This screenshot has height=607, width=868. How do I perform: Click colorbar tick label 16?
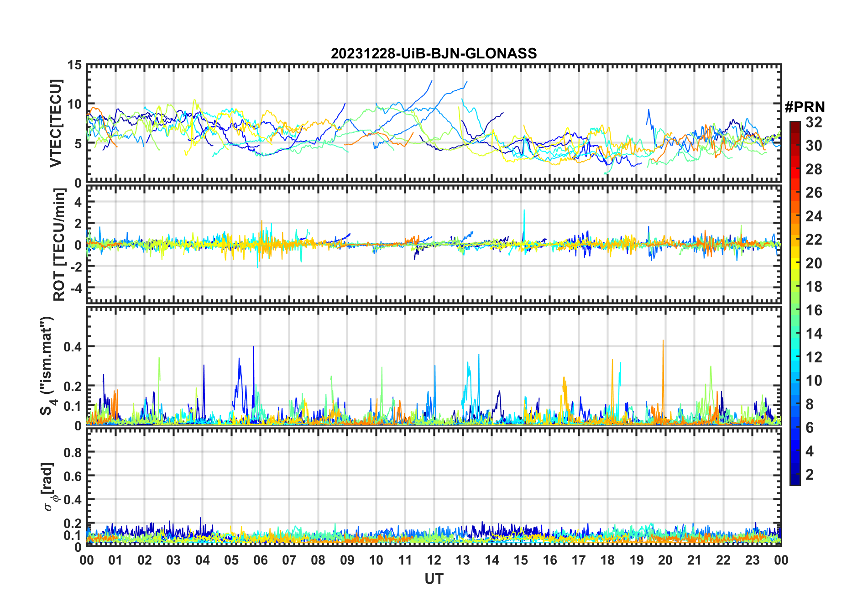[x=814, y=310]
